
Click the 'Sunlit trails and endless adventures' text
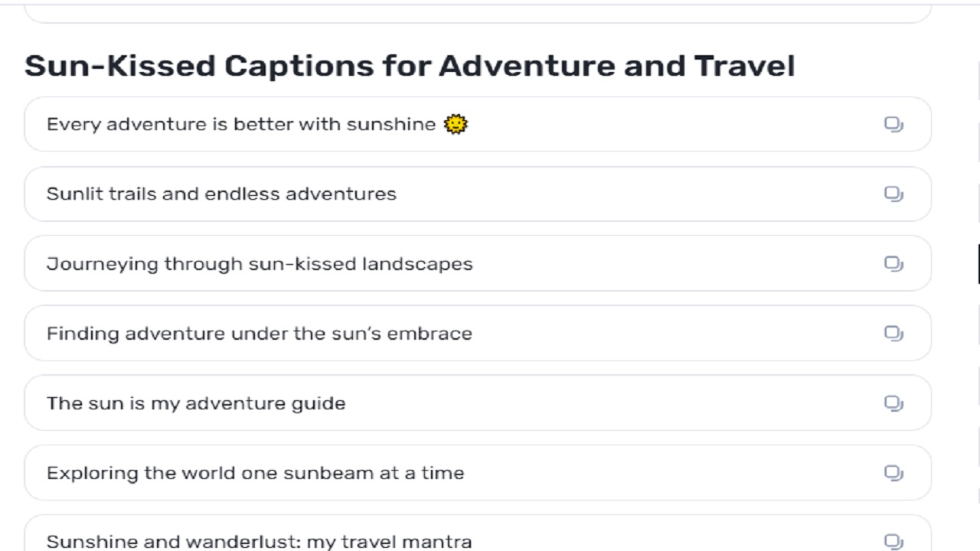tap(221, 194)
